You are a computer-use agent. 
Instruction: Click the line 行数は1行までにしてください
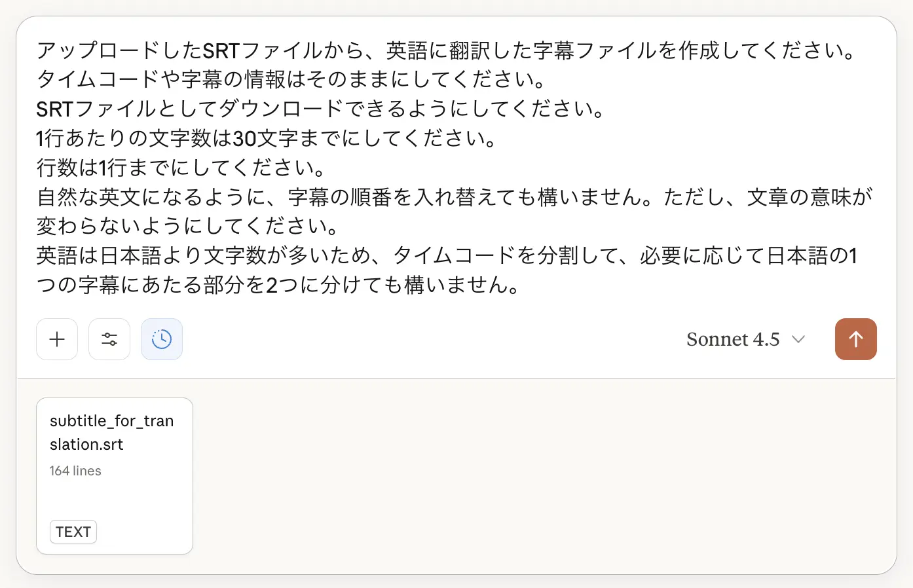tap(181, 168)
